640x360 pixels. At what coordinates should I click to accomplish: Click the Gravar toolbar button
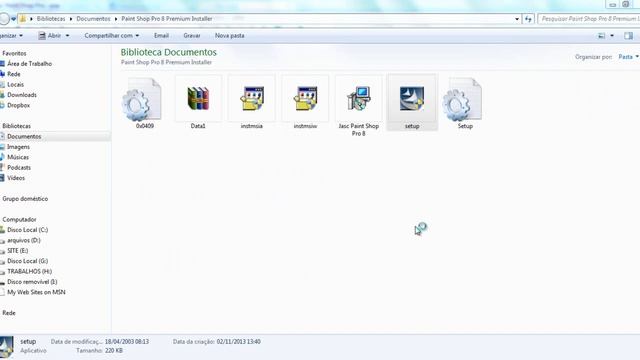click(192, 36)
